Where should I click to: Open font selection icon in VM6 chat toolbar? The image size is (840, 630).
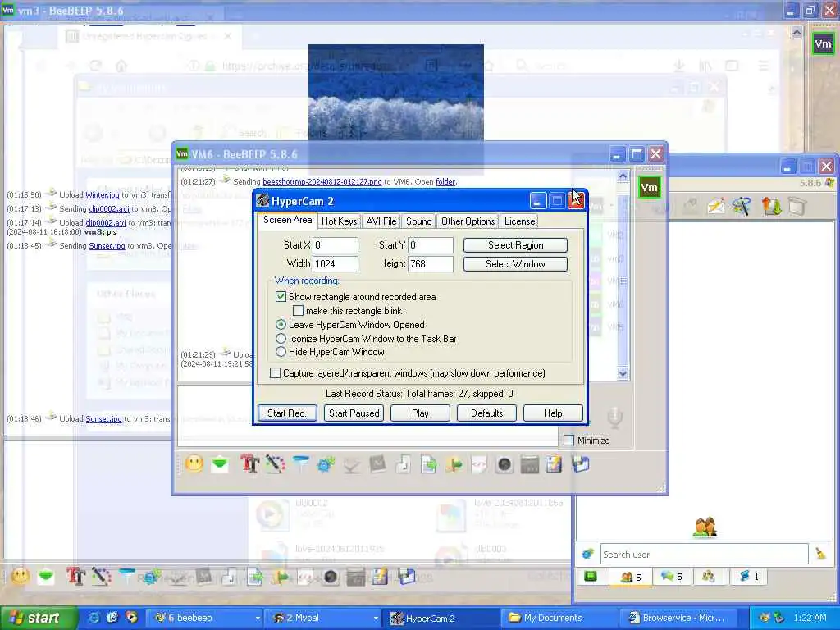249,464
